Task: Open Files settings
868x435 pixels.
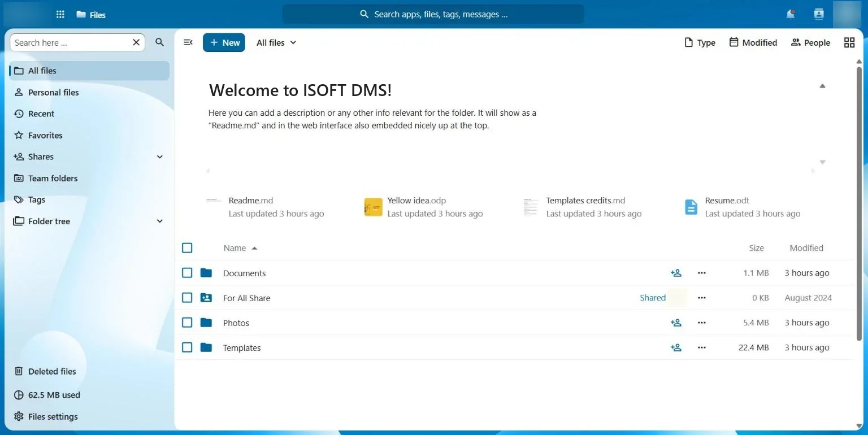Action: [x=89, y=416]
